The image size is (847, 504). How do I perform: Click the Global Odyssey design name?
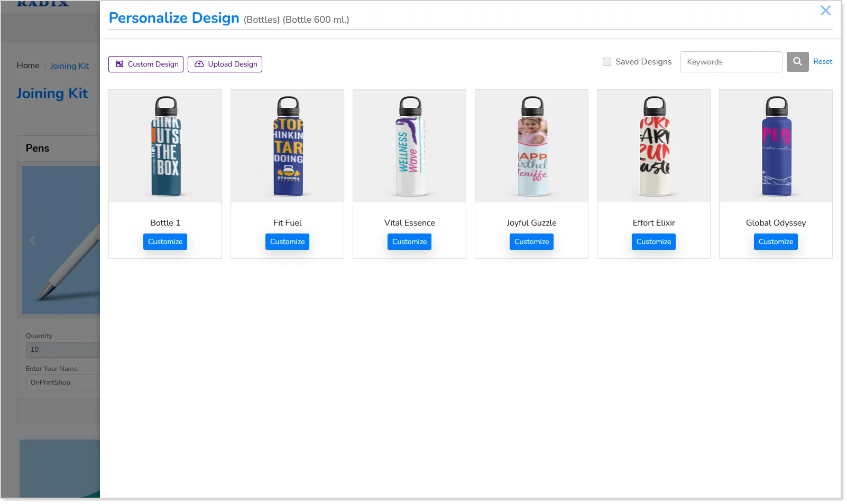click(x=776, y=223)
